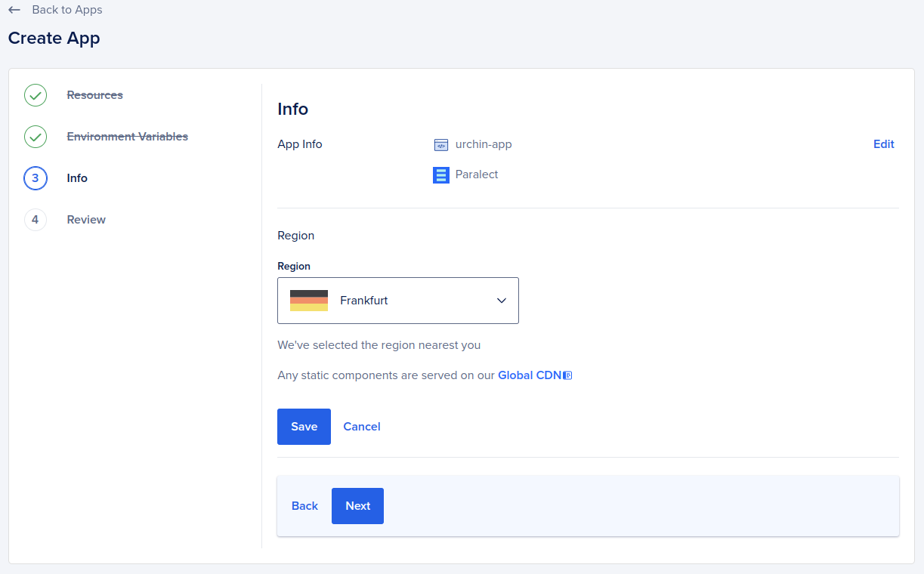924x574 pixels.
Task: Go back to the Resources step
Action: (x=94, y=94)
